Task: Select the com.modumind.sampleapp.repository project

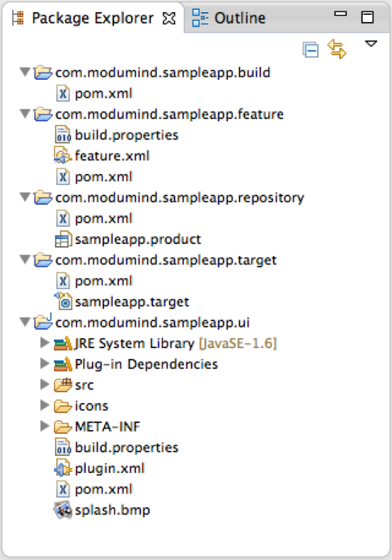Action: [x=180, y=198]
